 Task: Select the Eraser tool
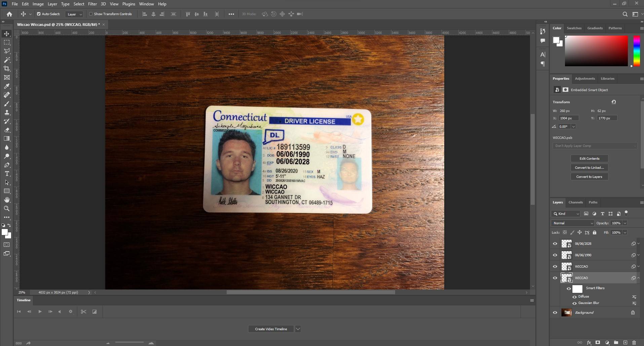click(7, 130)
